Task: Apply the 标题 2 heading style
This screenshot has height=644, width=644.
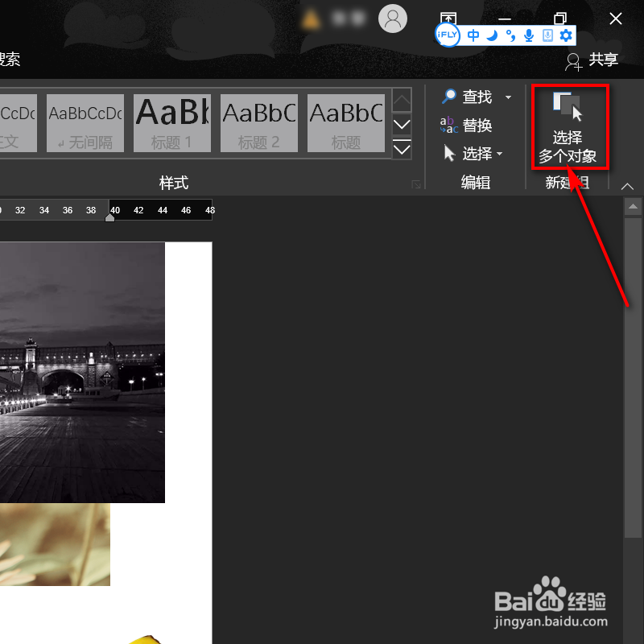Action: (259, 123)
